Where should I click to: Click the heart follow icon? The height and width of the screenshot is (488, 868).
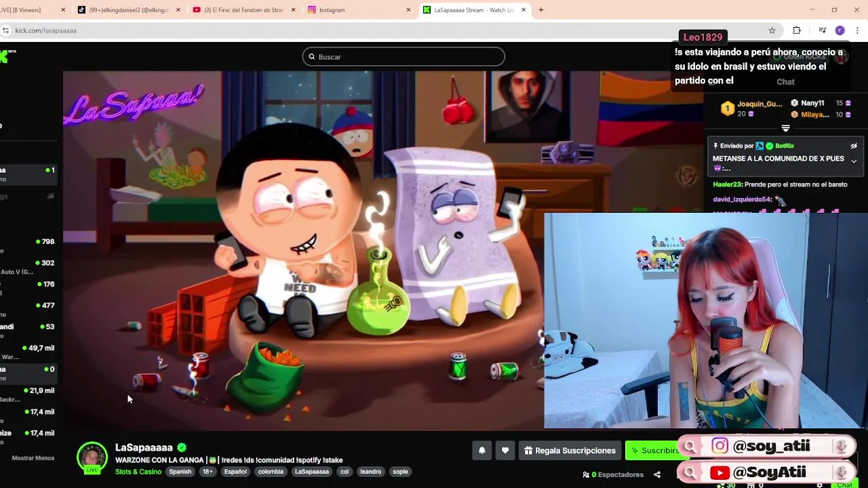(505, 451)
